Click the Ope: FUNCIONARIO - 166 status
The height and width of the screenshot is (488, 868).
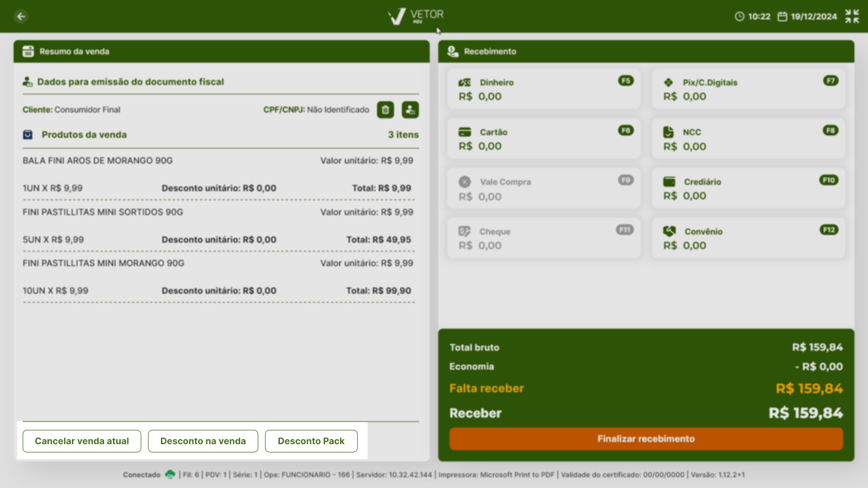tap(307, 475)
